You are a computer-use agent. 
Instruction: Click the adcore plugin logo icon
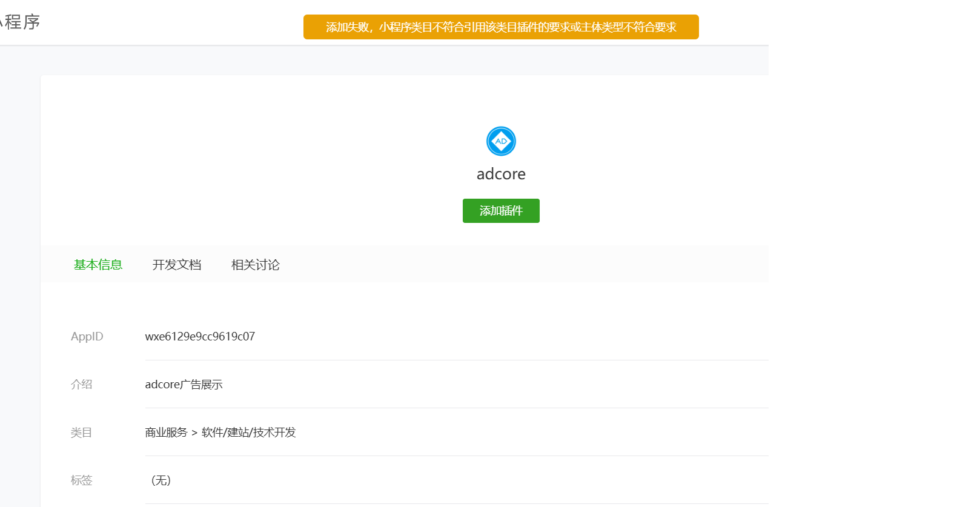[x=501, y=141]
